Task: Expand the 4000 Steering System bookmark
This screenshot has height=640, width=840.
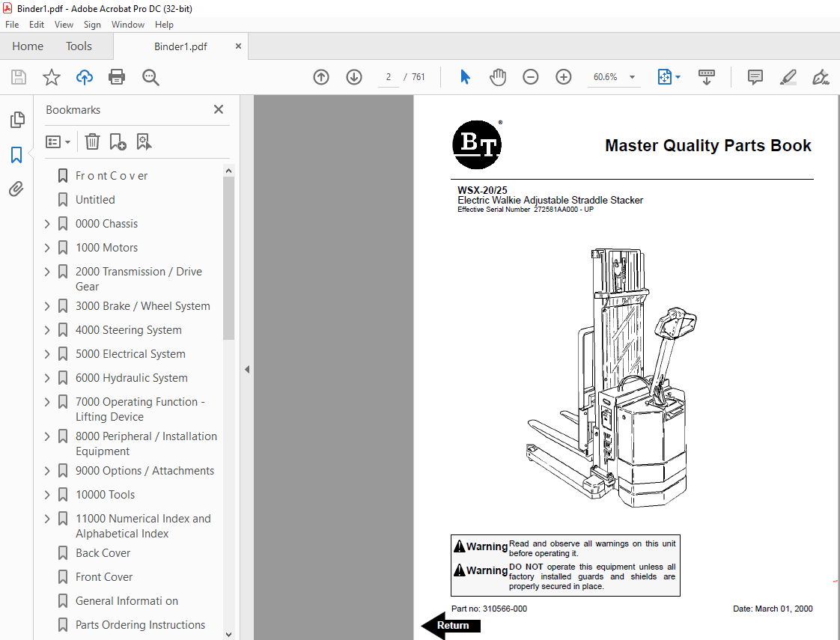Action: tap(47, 330)
